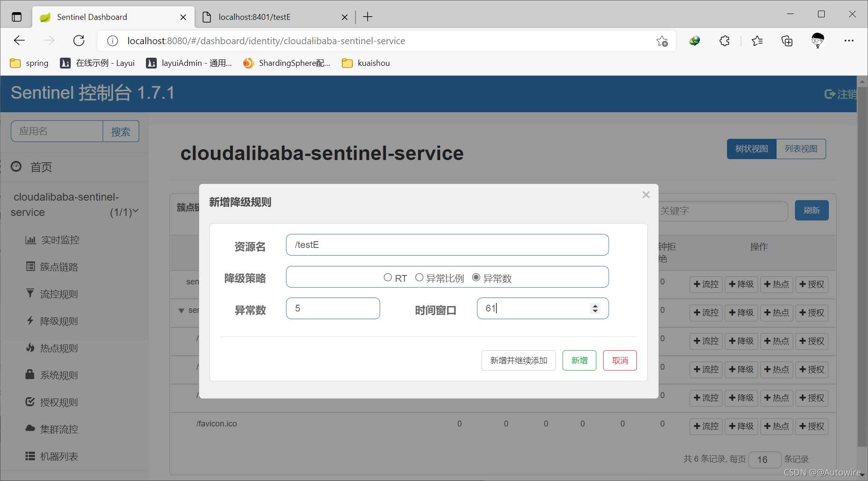Click the records-per-page field showing 16

click(x=764, y=459)
